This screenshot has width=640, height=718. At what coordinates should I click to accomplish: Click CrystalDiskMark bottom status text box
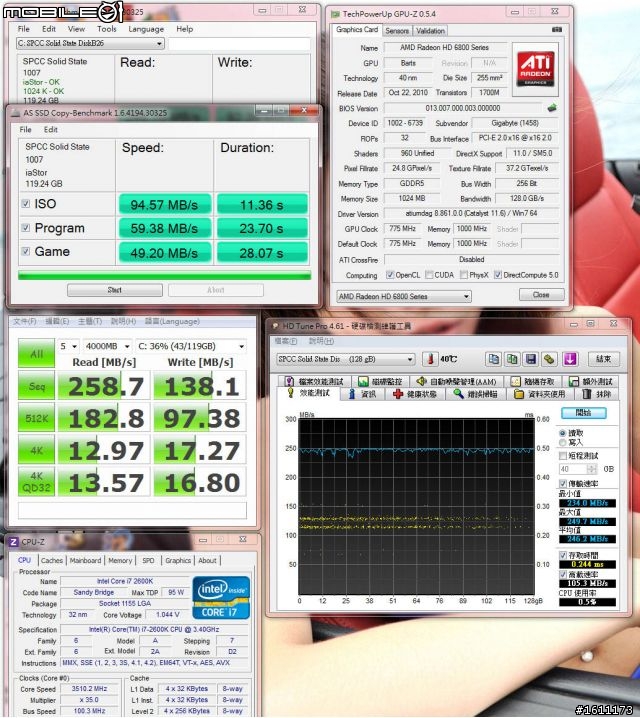tap(132, 510)
